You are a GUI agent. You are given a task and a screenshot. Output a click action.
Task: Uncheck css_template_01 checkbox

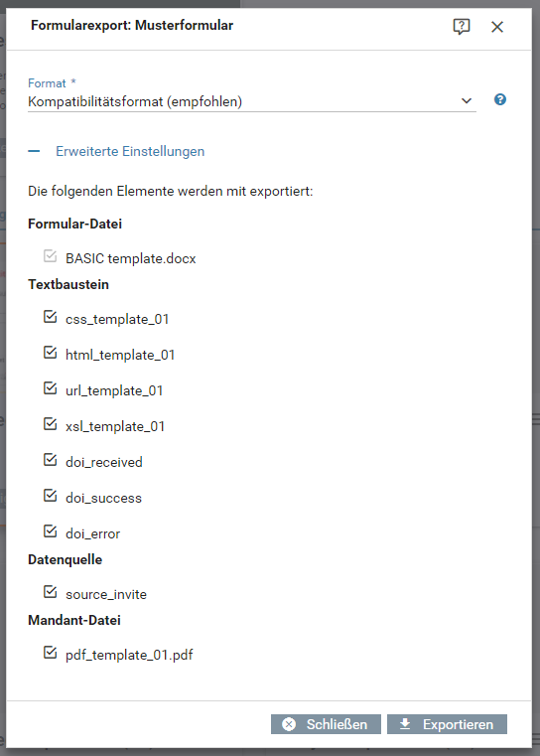[x=50, y=316]
